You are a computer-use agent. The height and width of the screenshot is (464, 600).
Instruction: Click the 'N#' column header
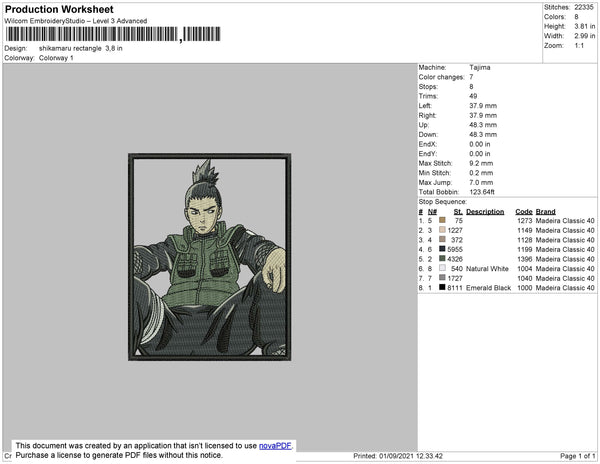tap(432, 212)
